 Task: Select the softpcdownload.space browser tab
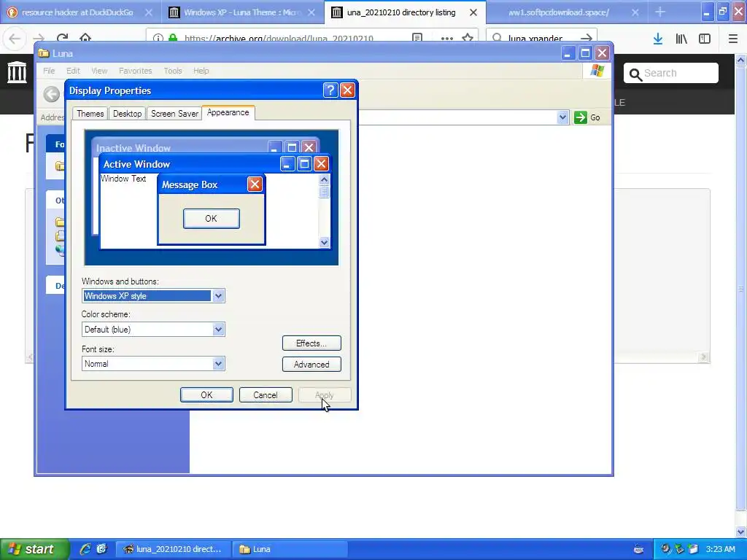point(558,12)
